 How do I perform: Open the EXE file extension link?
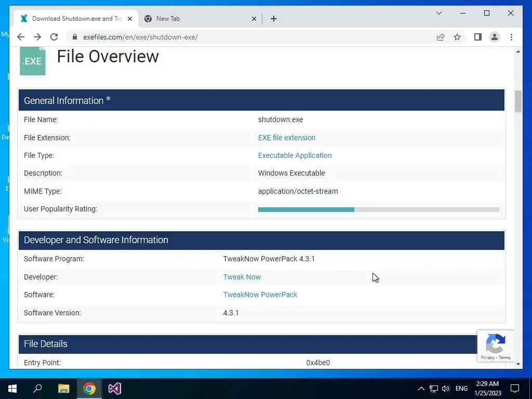click(287, 138)
